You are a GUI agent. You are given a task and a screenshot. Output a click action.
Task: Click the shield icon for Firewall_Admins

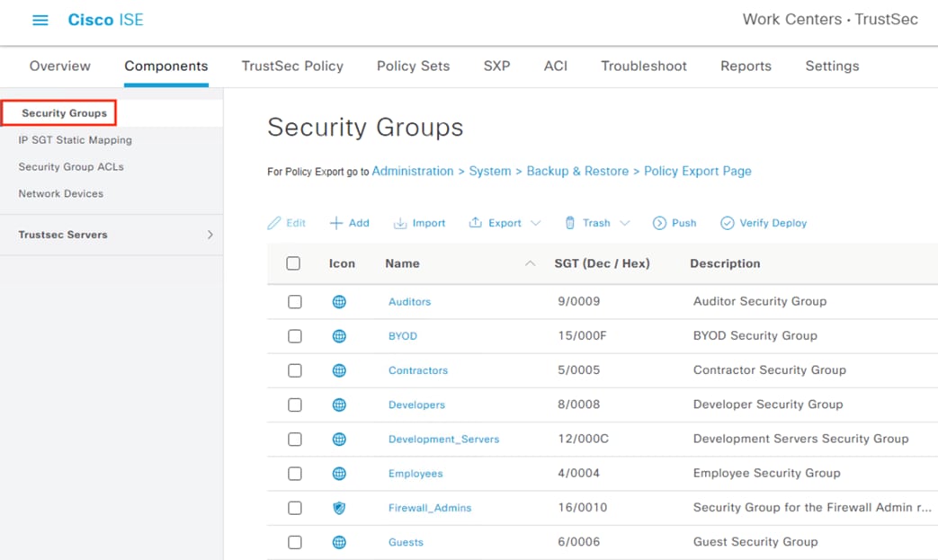(x=339, y=508)
